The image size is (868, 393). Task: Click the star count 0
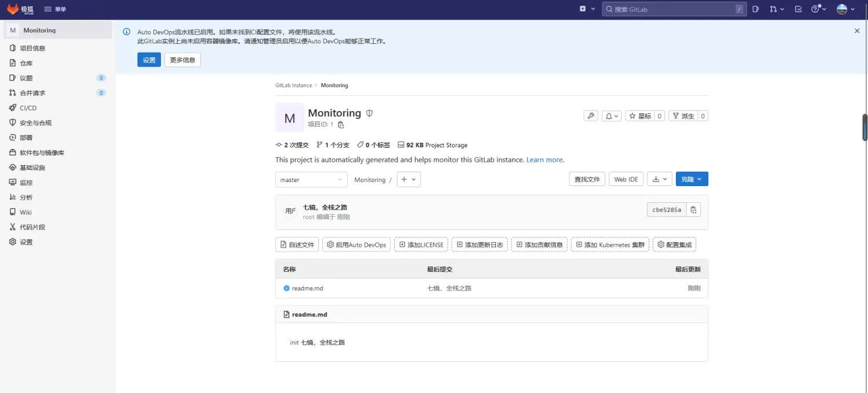tap(660, 116)
